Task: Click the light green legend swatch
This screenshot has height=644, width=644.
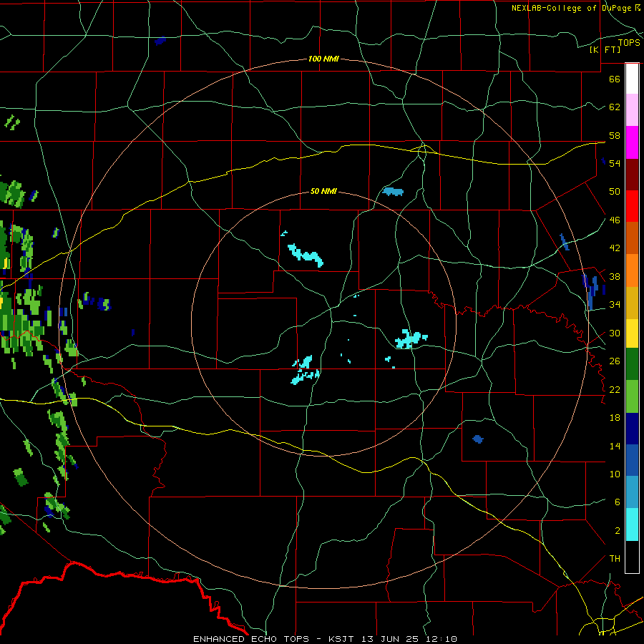Action: point(632,396)
